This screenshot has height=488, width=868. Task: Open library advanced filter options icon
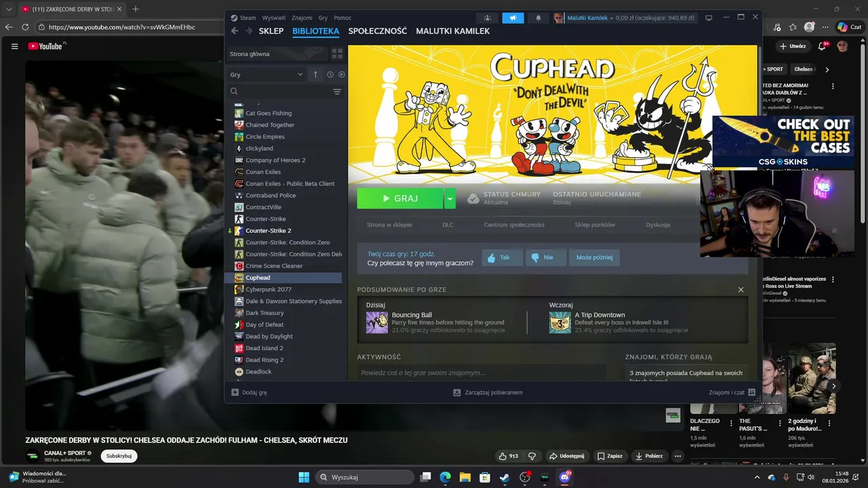pyautogui.click(x=337, y=91)
